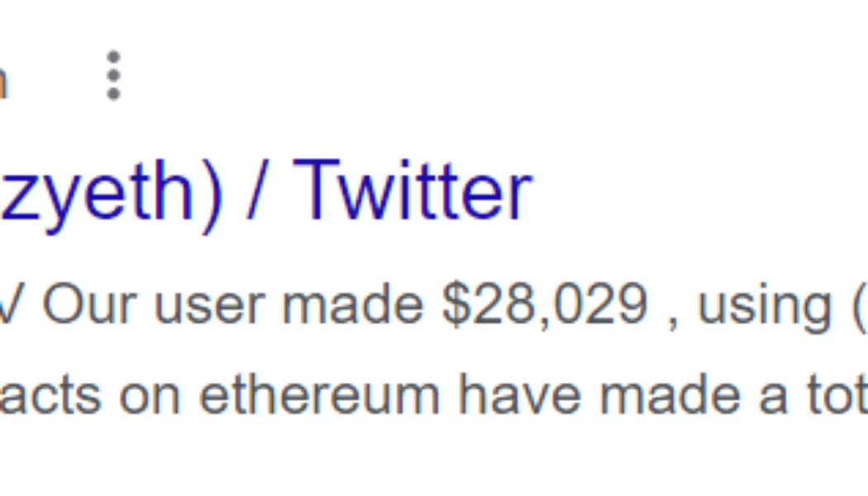Click the word "using" in the snippet
This screenshot has height=496, width=868.
[x=757, y=306]
